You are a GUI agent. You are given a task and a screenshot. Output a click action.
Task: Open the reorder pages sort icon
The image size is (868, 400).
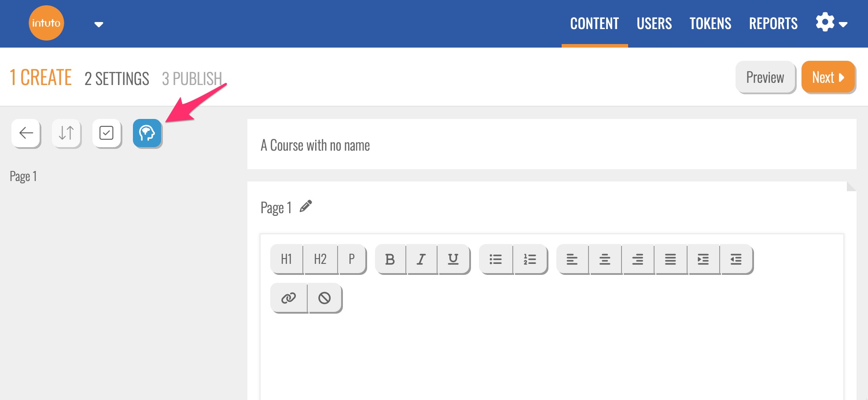[66, 133]
